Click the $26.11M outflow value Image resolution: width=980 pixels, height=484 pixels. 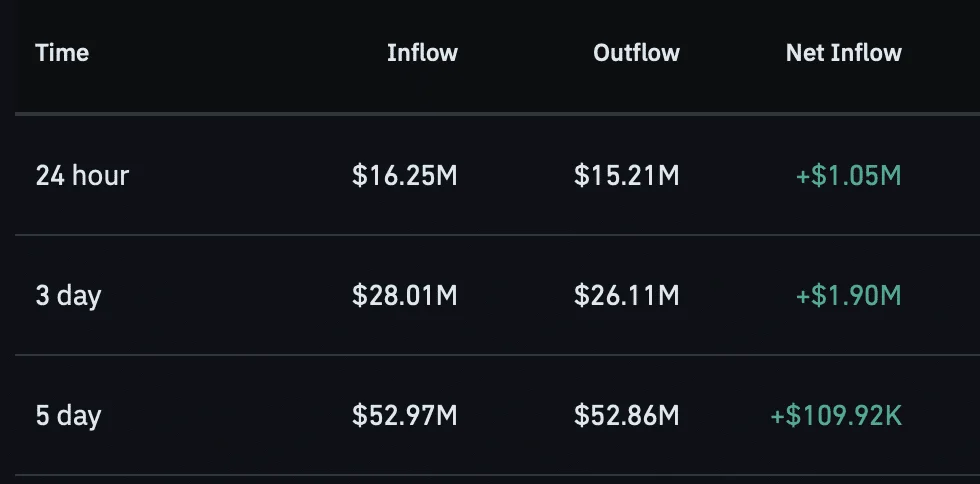pyautogui.click(x=626, y=296)
